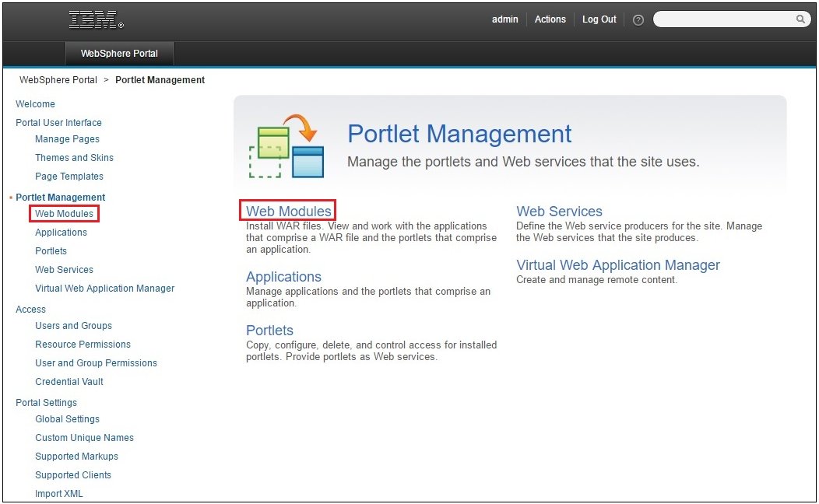Click 'Copy, configure, delete' portlets description
Screen dimensions: 819x504
[x=371, y=351]
